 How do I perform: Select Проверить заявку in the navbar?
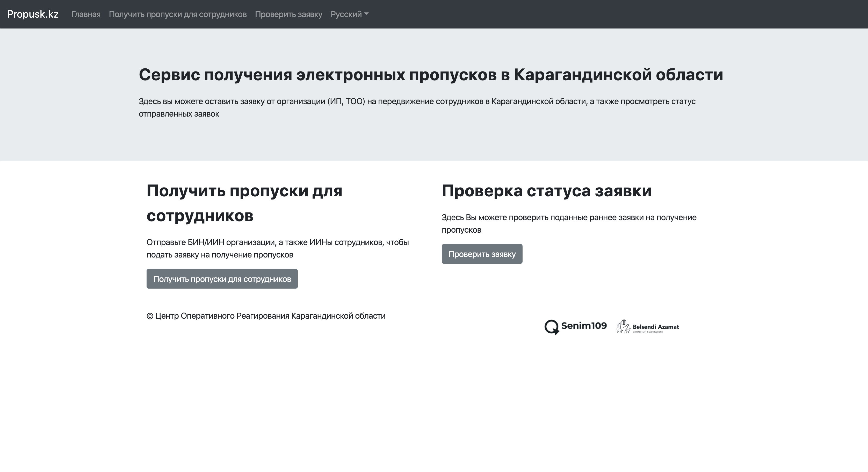(x=288, y=14)
